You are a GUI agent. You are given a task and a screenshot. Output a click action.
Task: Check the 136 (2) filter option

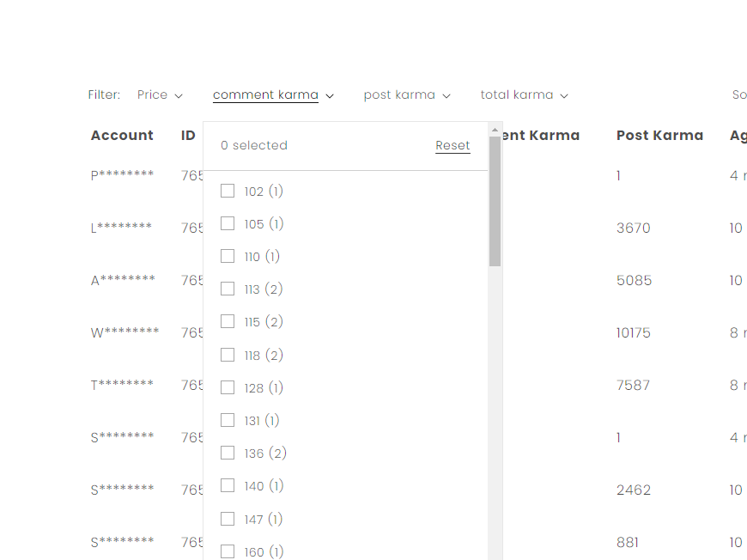click(228, 453)
